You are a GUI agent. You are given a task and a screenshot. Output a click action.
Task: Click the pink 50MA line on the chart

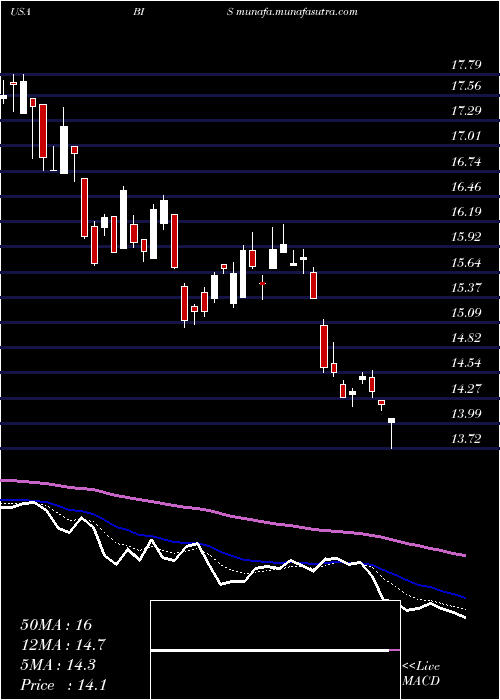tap(232, 516)
